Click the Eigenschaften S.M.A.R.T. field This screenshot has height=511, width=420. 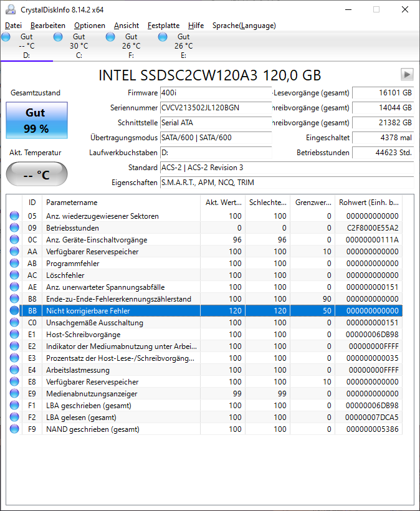(x=287, y=183)
